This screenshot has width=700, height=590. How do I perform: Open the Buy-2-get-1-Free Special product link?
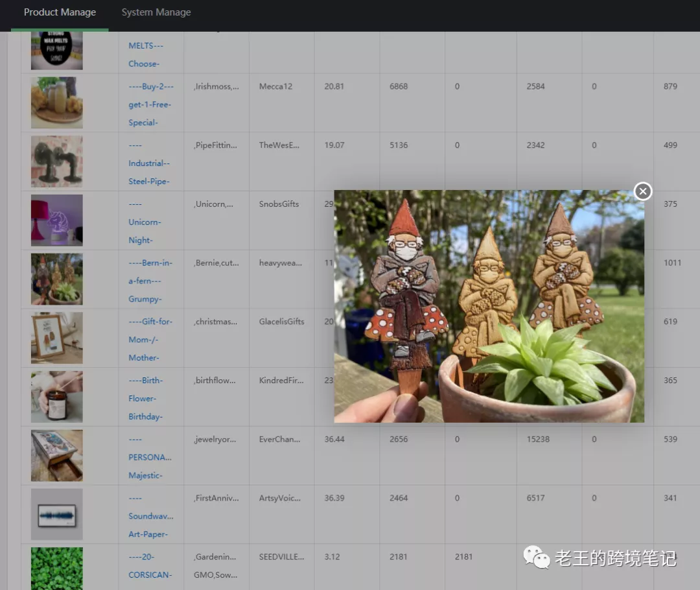(150, 104)
